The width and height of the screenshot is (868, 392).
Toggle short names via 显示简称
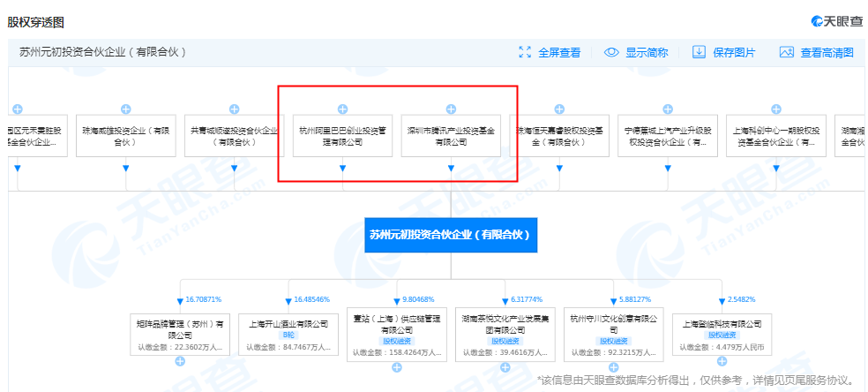(636, 53)
